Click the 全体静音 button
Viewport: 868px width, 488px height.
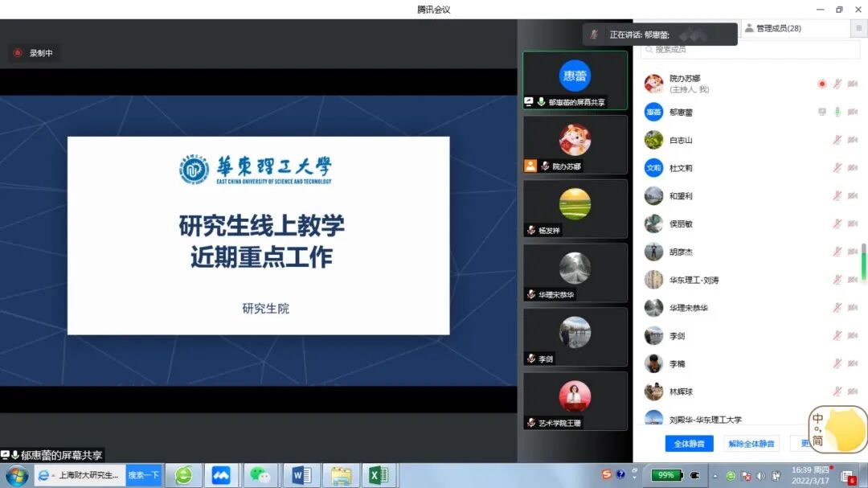pyautogui.click(x=689, y=443)
